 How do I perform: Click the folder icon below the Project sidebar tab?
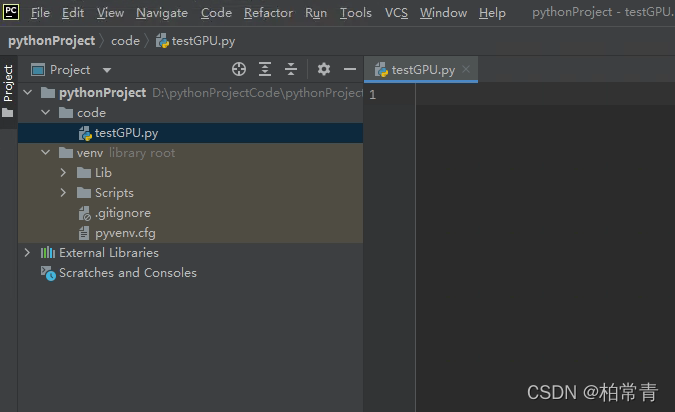pos(8,113)
